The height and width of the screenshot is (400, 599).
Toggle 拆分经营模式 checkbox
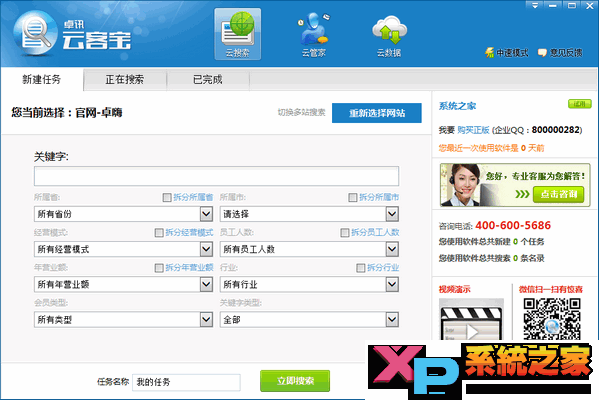[x=159, y=233]
